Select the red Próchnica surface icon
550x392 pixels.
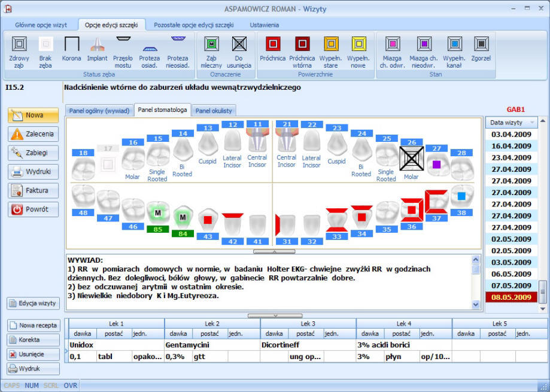click(x=273, y=44)
